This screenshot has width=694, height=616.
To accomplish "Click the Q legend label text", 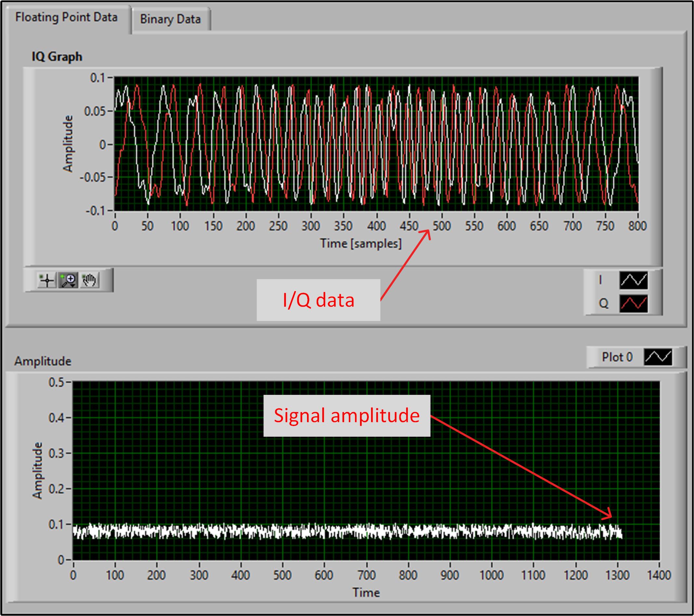I will pyautogui.click(x=603, y=303).
